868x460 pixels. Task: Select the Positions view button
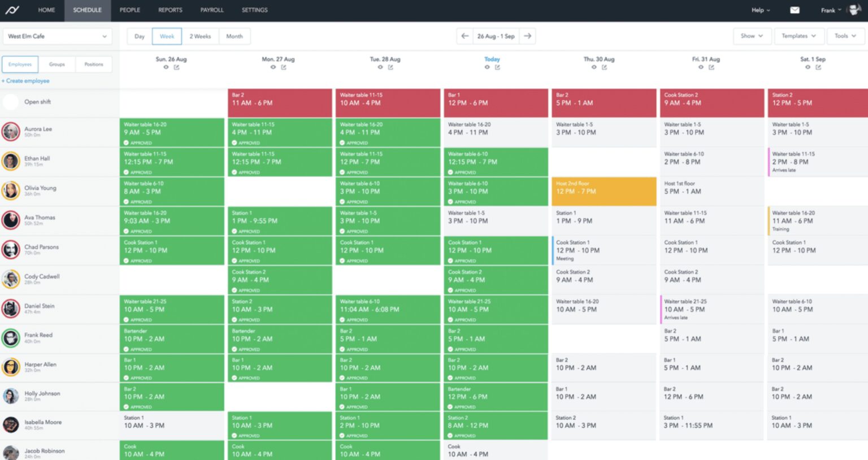(x=94, y=64)
